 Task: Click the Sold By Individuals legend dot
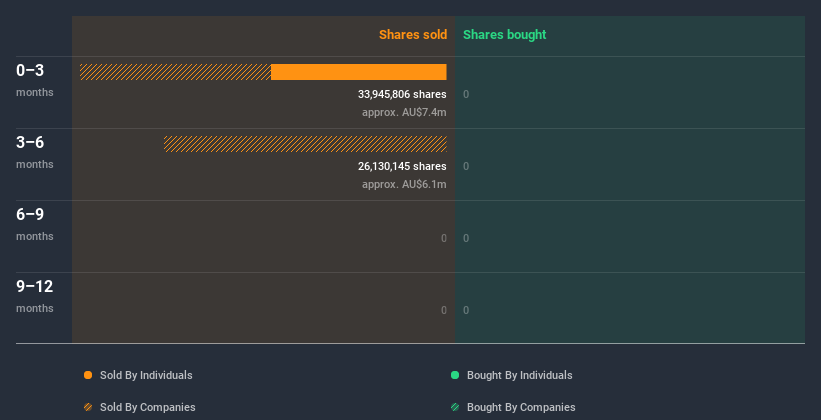[x=88, y=375]
